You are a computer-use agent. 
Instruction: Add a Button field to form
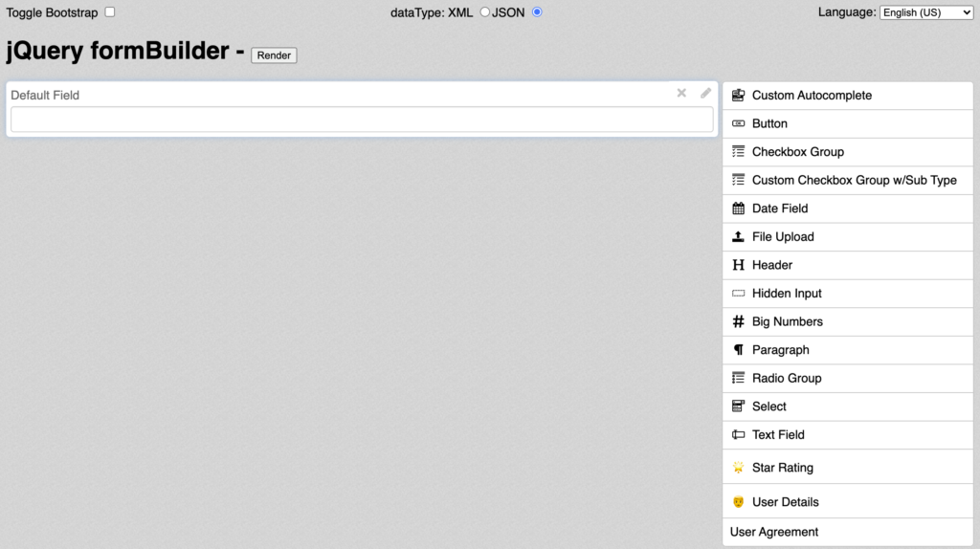point(848,123)
